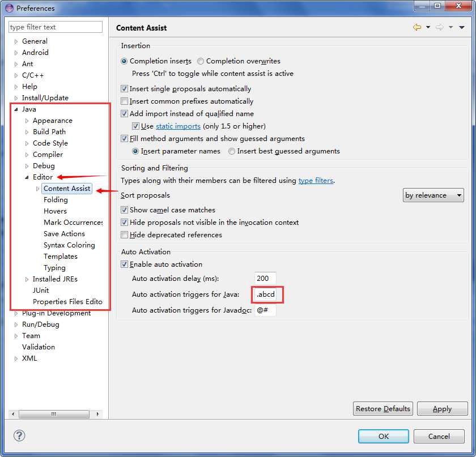The height and width of the screenshot is (457, 476).
Task: Collapse the Java tree node
Action: click(16, 109)
